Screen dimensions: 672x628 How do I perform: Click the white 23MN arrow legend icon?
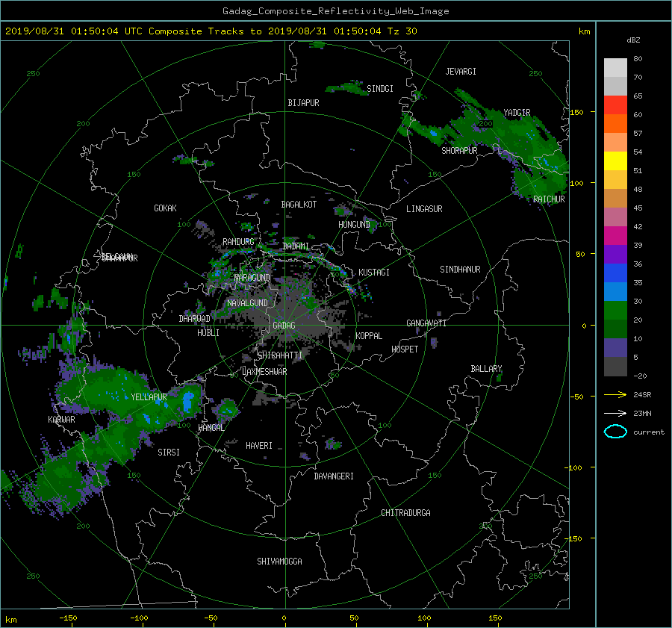[x=615, y=413]
